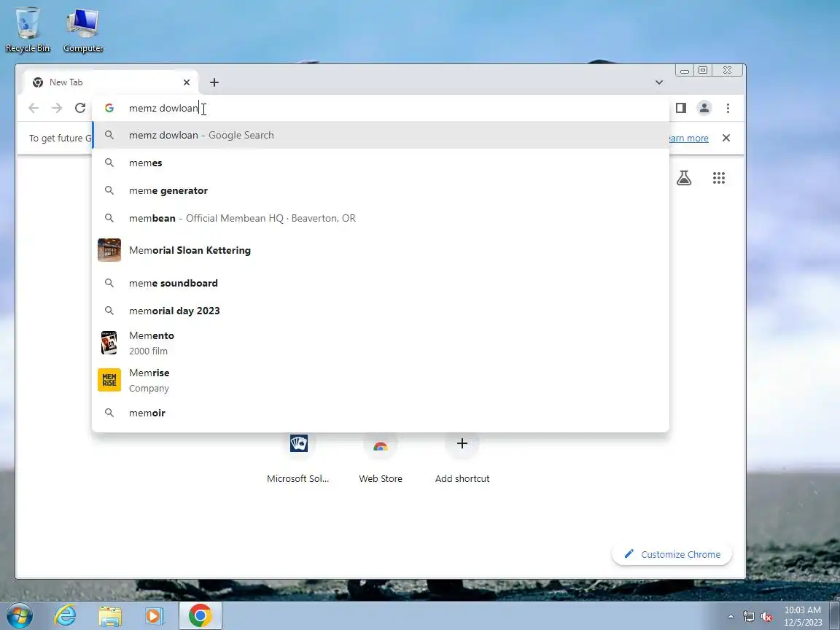Reload the page
The image size is (840, 630).
tap(80, 108)
